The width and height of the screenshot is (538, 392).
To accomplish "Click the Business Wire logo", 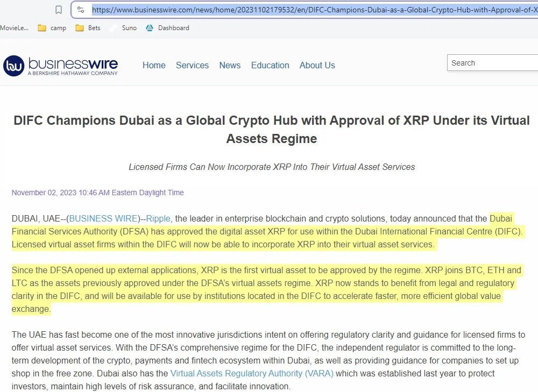I will click(x=60, y=66).
